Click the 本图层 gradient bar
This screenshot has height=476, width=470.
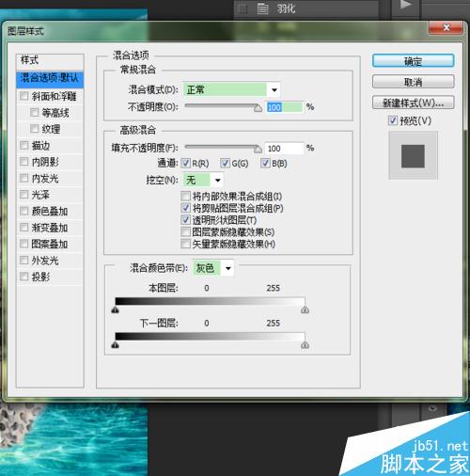210,301
